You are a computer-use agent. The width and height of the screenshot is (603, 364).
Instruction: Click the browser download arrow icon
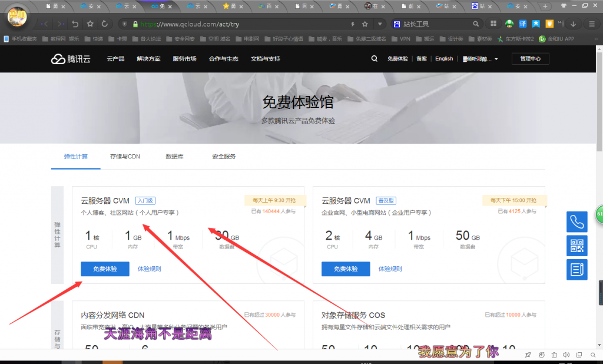pyautogui.click(x=573, y=24)
